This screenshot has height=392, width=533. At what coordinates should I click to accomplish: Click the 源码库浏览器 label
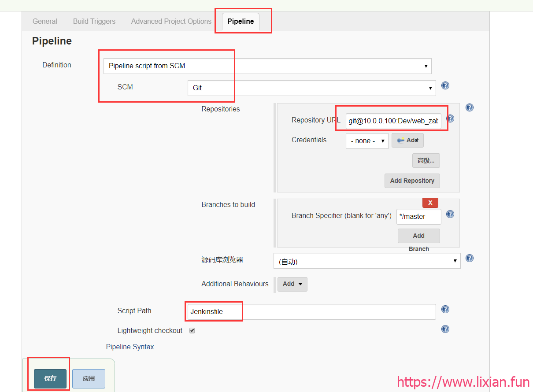click(222, 260)
